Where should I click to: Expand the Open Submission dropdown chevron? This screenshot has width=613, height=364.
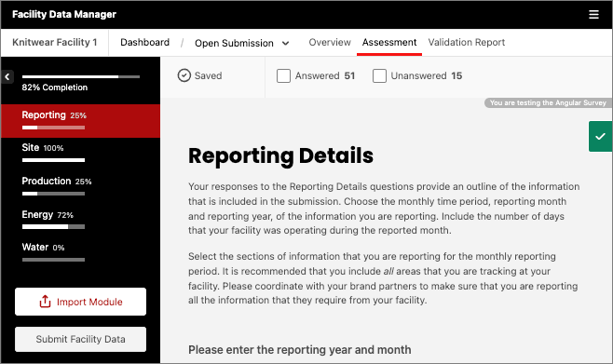[286, 43]
